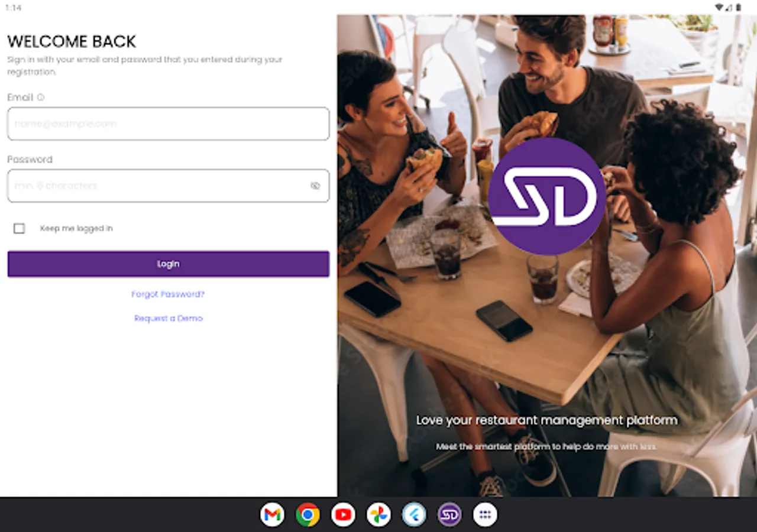Viewport: 757px width, 532px height.
Task: Open YouTube from the taskbar
Action: click(x=343, y=515)
